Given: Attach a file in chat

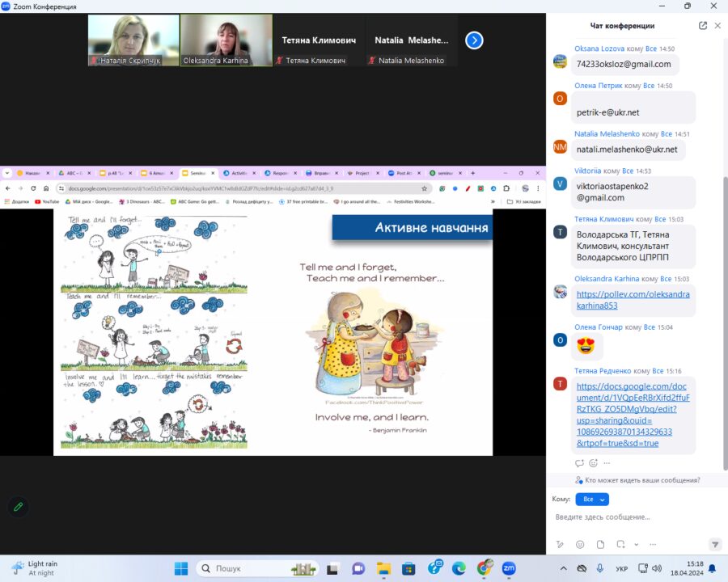Looking at the screenshot, I should 600,544.
